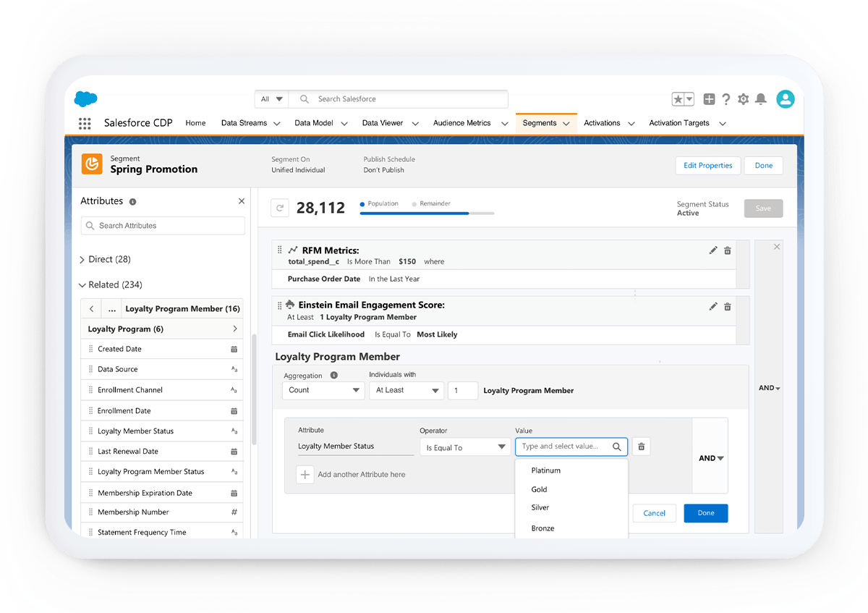The width and height of the screenshot is (868, 613).
Task: Edit the RFM Metrics rule pencil icon
Action: coord(713,250)
